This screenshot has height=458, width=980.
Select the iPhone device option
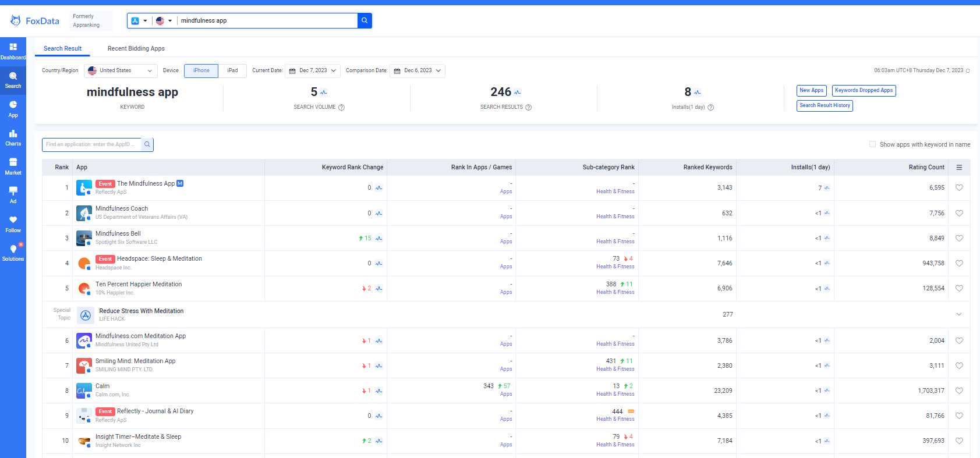coord(201,70)
